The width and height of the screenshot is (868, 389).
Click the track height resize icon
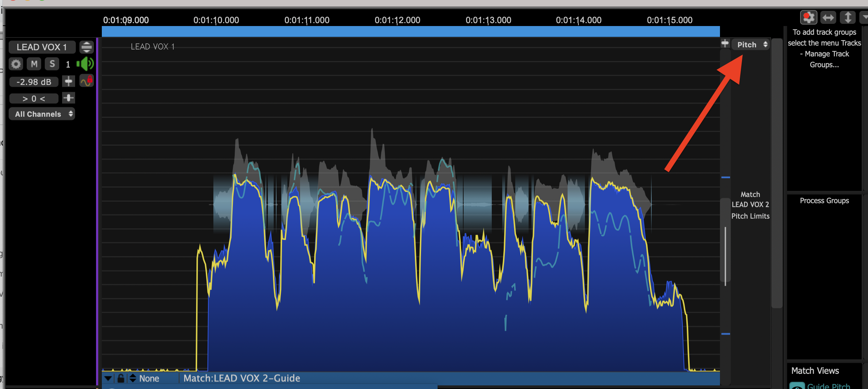[x=87, y=47]
